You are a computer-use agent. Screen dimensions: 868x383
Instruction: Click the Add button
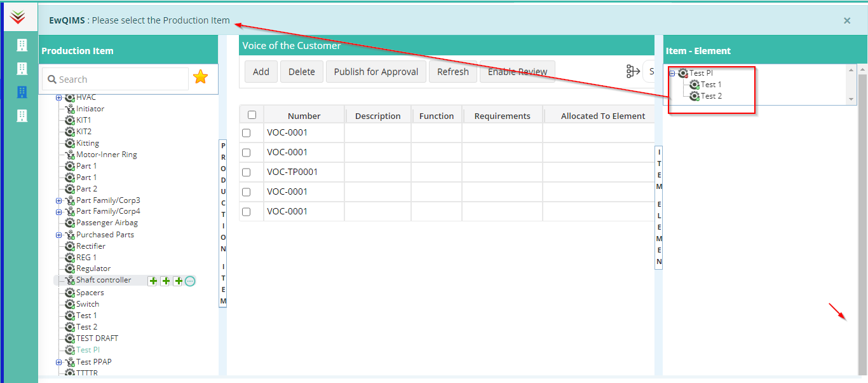tap(261, 72)
